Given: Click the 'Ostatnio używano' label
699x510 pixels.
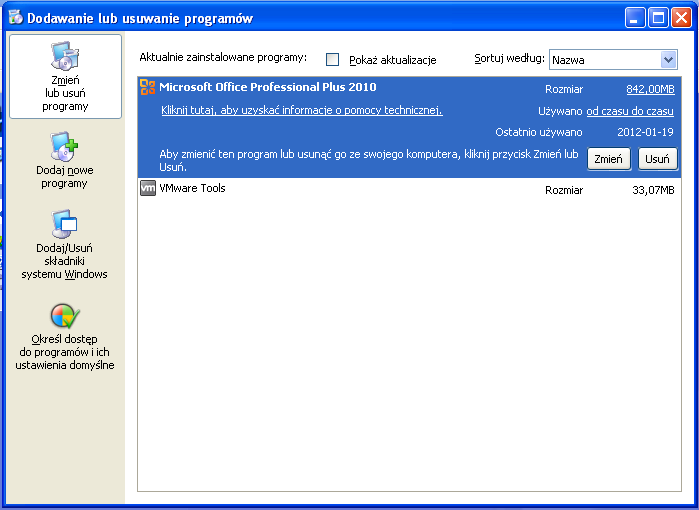Looking at the screenshot, I should coord(539,132).
